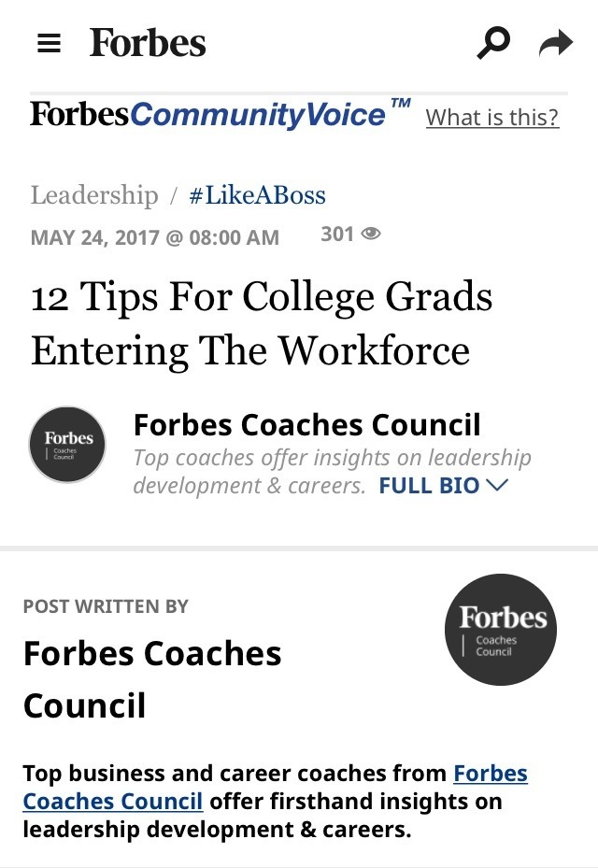Click the large Forbes Coaches Council badge

[500, 630]
